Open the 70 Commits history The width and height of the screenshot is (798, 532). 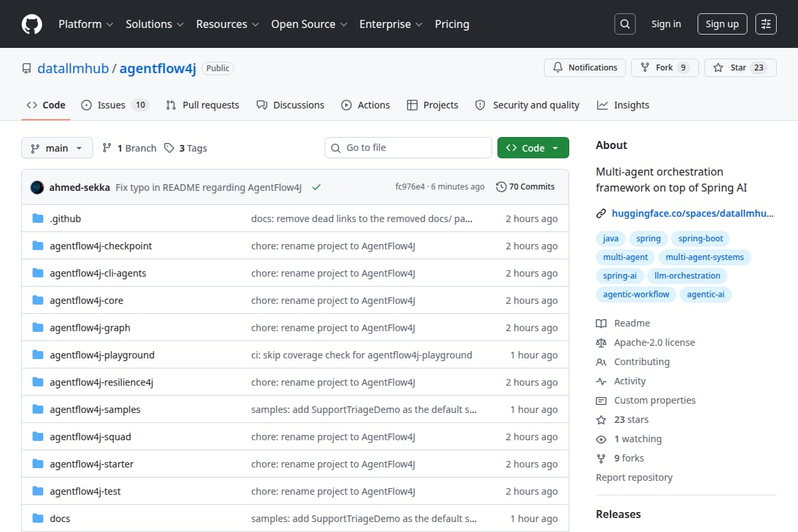[x=525, y=187]
